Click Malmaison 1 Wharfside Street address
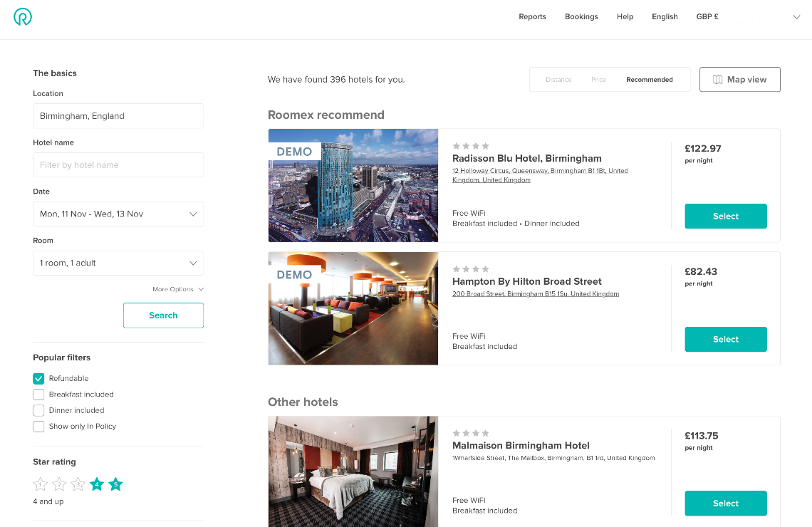The image size is (812, 527). pos(553,458)
